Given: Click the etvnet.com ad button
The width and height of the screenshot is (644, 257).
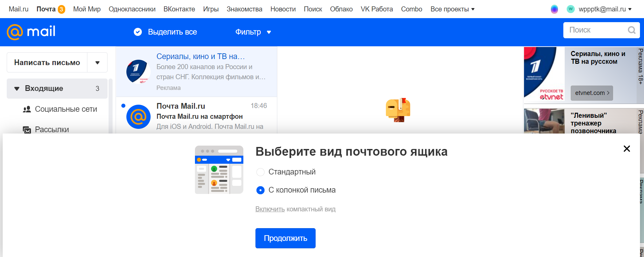Looking at the screenshot, I should coord(592,93).
